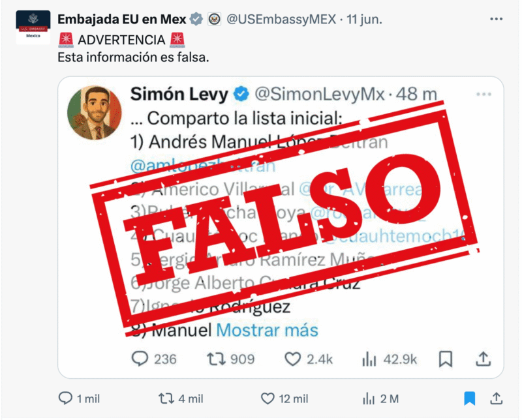Toggle the blue bookmark on embassy tweet
Image resolution: width=522 pixels, height=420 pixels.
469,398
